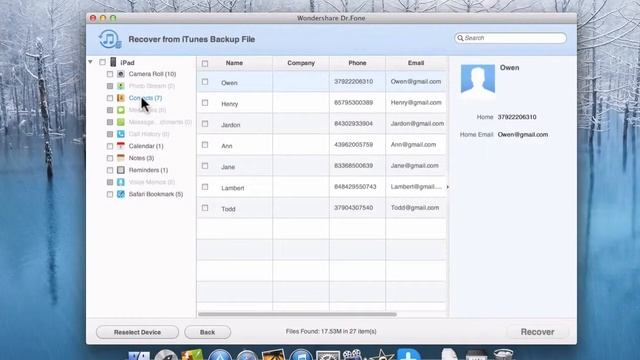Open Finder from the dock
The image size is (640, 360).
pyautogui.click(x=139, y=355)
